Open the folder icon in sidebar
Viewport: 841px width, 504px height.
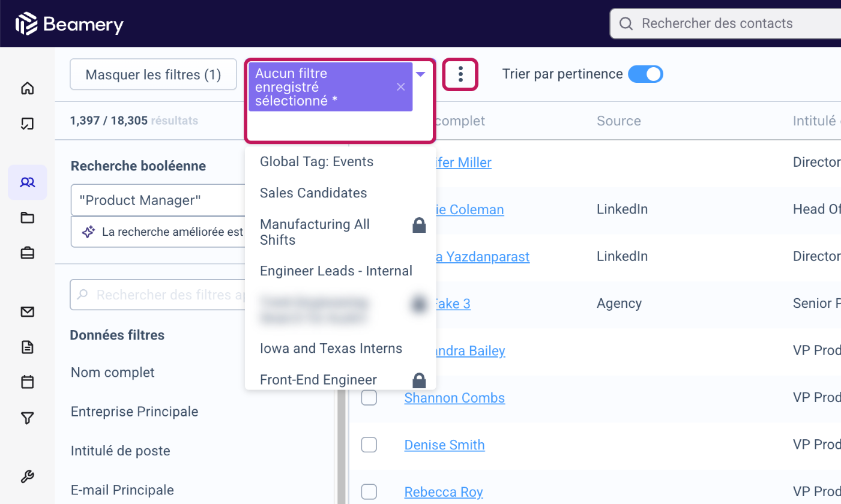click(x=27, y=218)
